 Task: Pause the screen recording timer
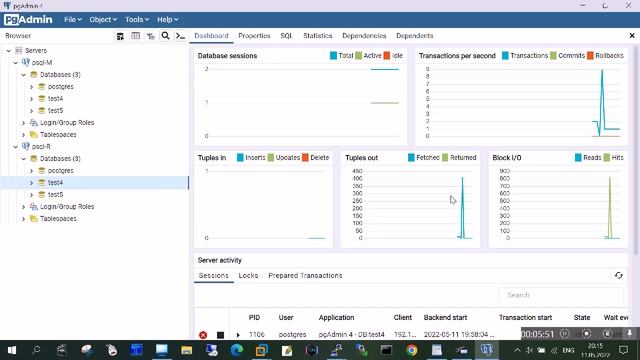[564, 334]
